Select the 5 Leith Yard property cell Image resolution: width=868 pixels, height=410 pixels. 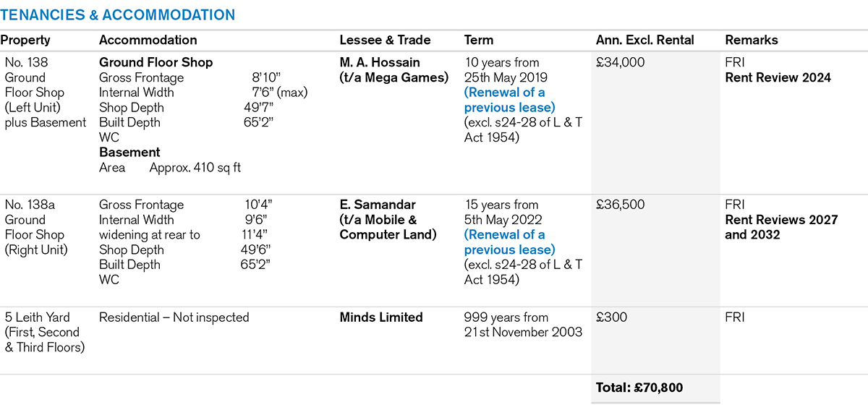pyautogui.click(x=43, y=333)
